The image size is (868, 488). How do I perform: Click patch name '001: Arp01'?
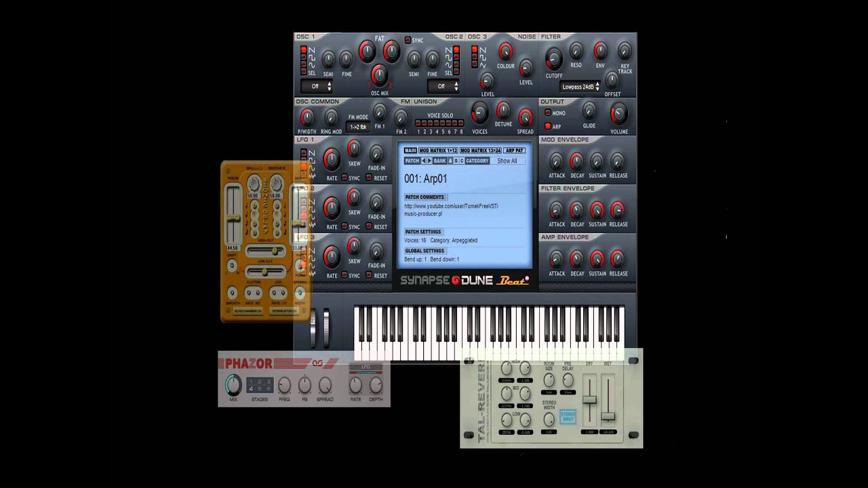pos(426,178)
